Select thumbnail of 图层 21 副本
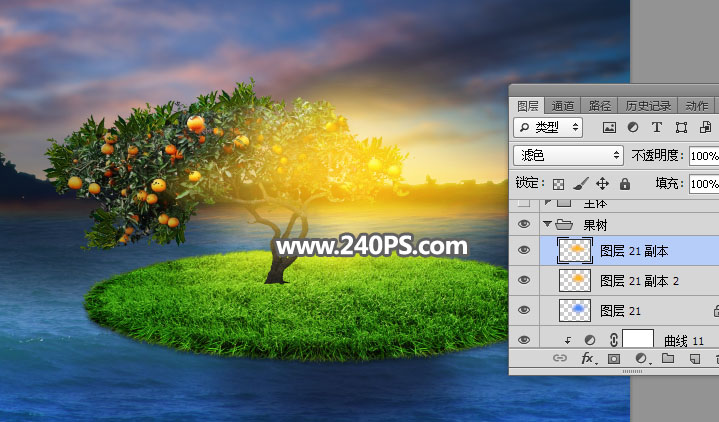Image resolution: width=719 pixels, height=422 pixels. [575, 250]
